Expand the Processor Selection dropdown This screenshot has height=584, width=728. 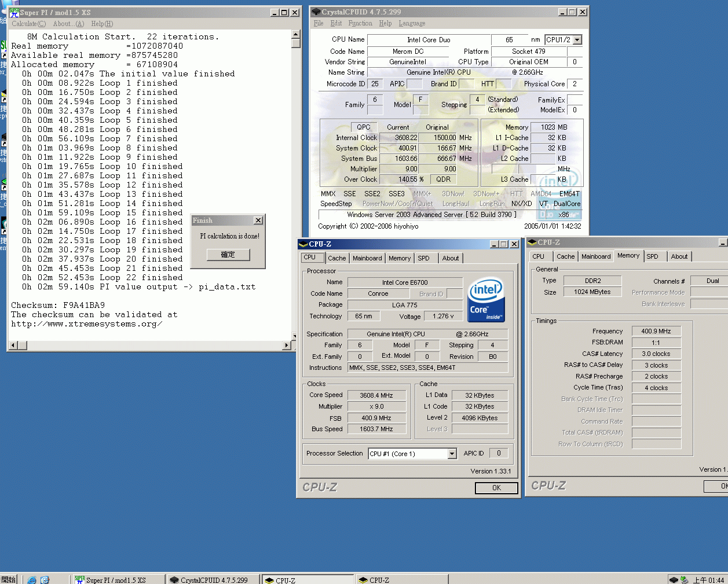(x=452, y=454)
